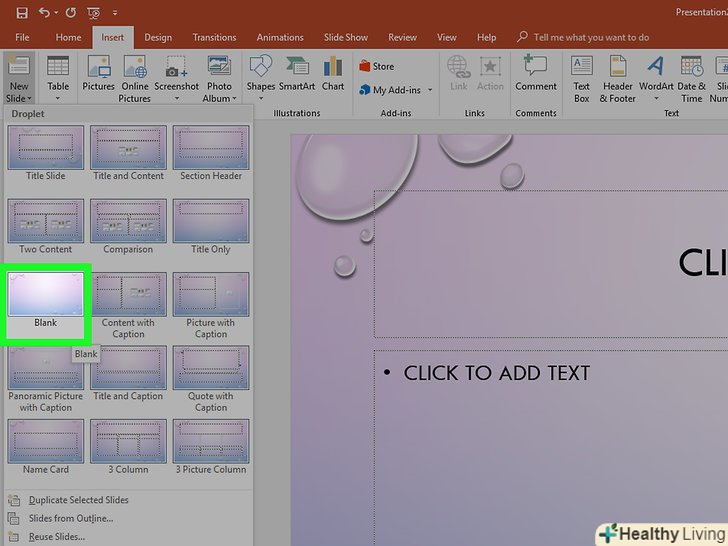Click the Save icon in title bar

click(x=22, y=13)
